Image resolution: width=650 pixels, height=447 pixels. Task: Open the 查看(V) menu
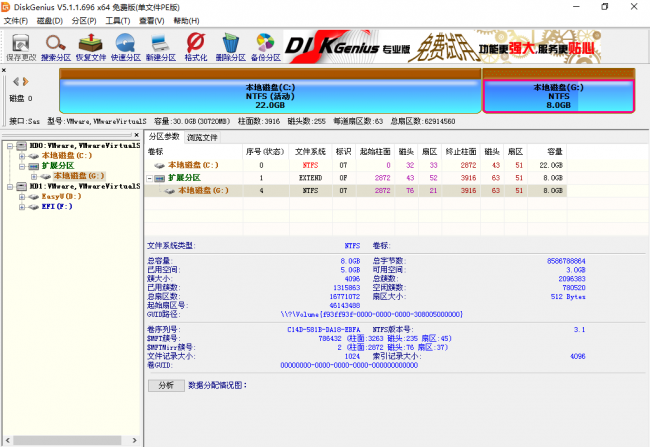coord(152,21)
